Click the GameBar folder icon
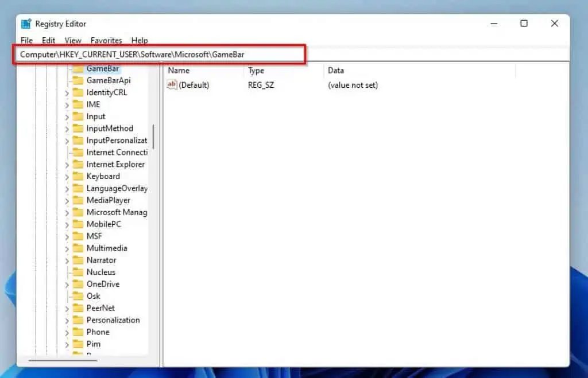588x378 pixels. coord(78,68)
